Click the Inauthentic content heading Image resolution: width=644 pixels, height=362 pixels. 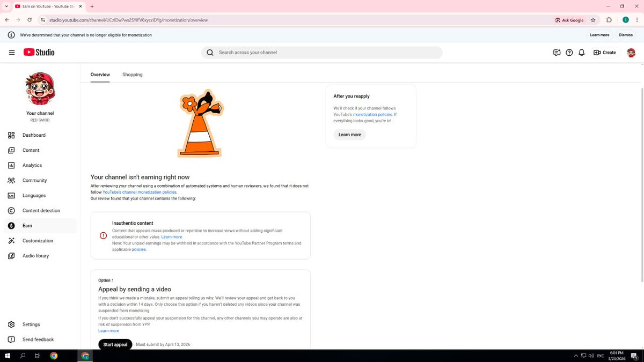click(133, 223)
